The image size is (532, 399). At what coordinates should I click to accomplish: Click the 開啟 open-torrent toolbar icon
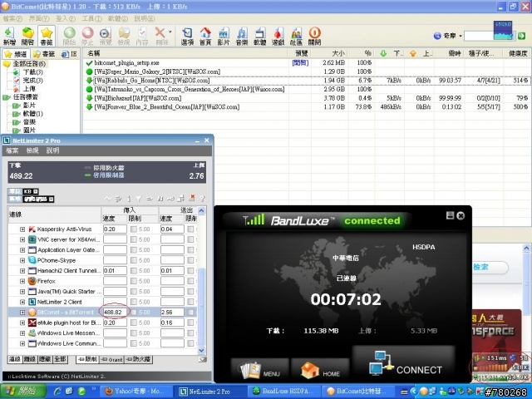(x=27, y=36)
